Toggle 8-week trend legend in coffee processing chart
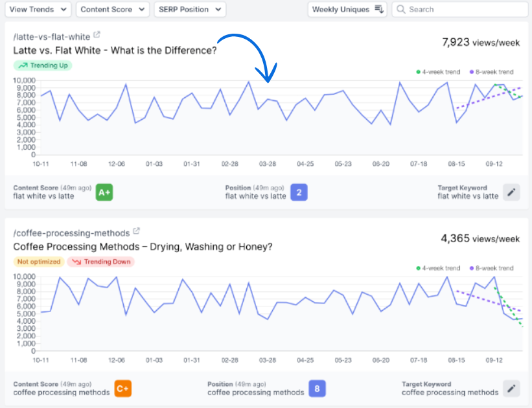532x408 pixels. click(491, 268)
